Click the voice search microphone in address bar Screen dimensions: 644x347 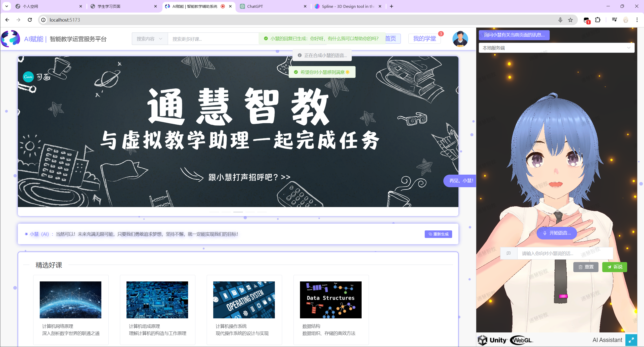point(560,20)
